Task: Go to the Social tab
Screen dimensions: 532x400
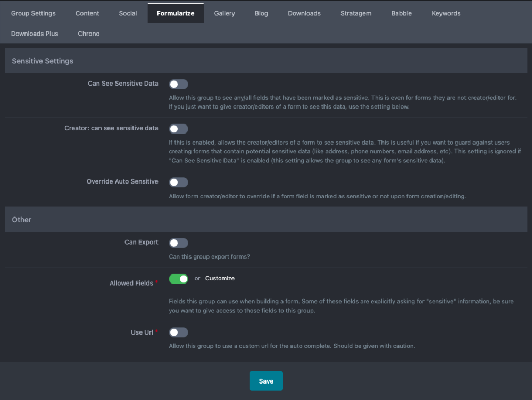Action: [128, 13]
